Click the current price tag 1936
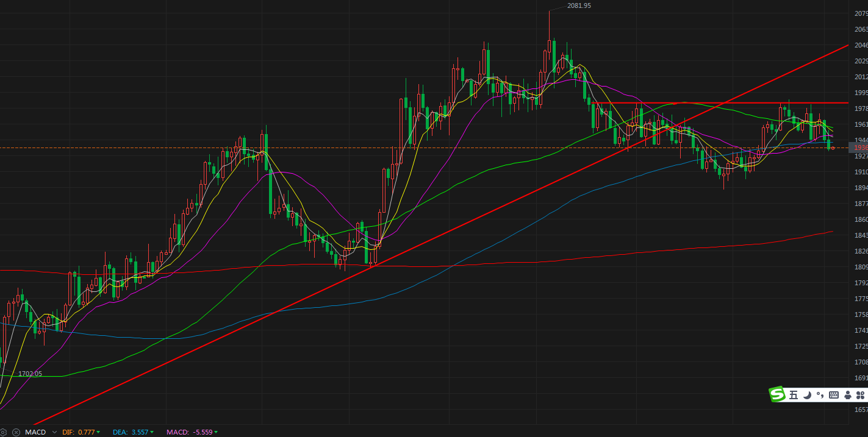868x437 pixels. (860, 147)
